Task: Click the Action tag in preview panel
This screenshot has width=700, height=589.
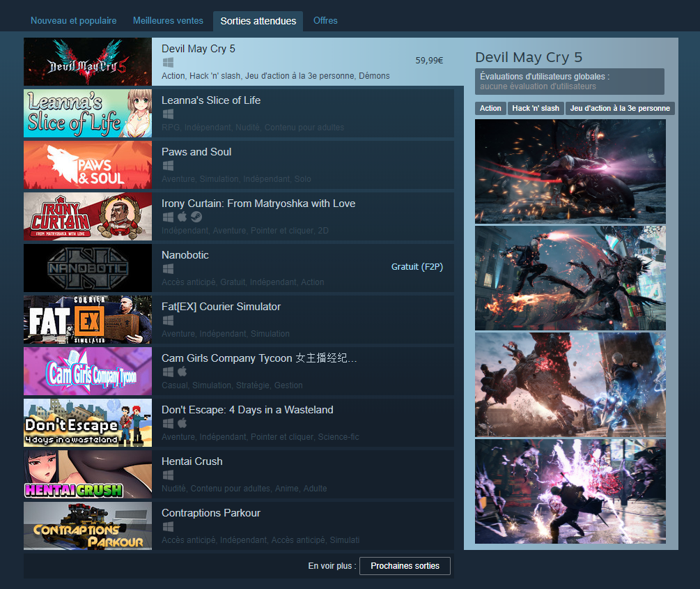Action: click(490, 108)
